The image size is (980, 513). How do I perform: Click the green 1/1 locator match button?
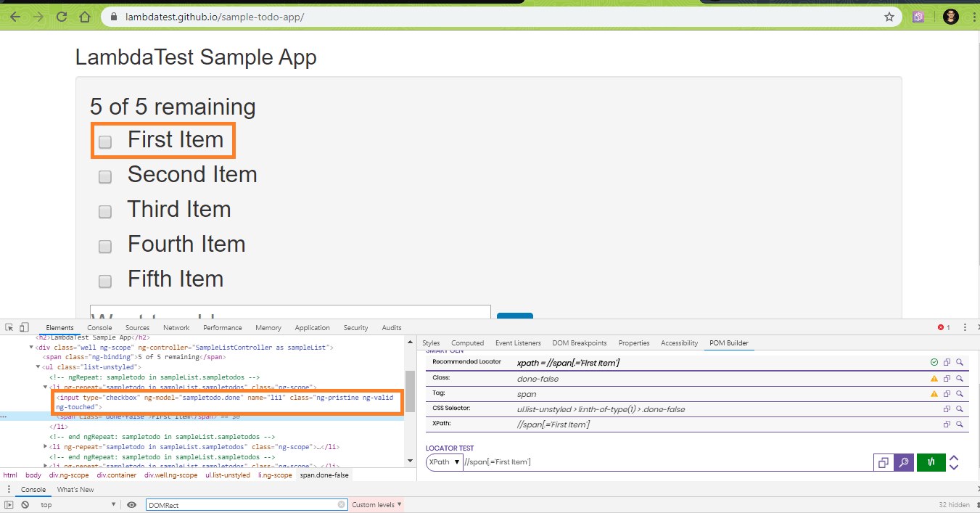(x=931, y=462)
